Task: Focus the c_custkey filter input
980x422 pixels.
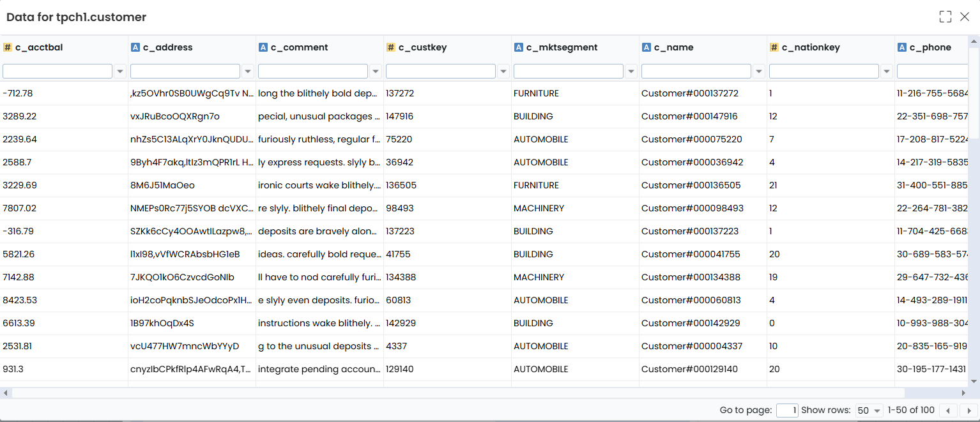Action: point(441,71)
